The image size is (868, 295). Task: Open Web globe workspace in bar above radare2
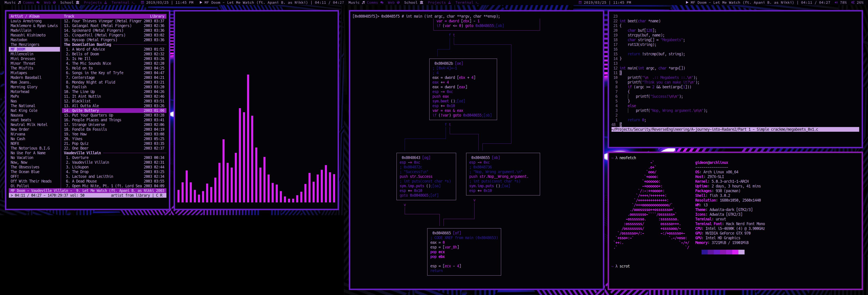(393, 2)
